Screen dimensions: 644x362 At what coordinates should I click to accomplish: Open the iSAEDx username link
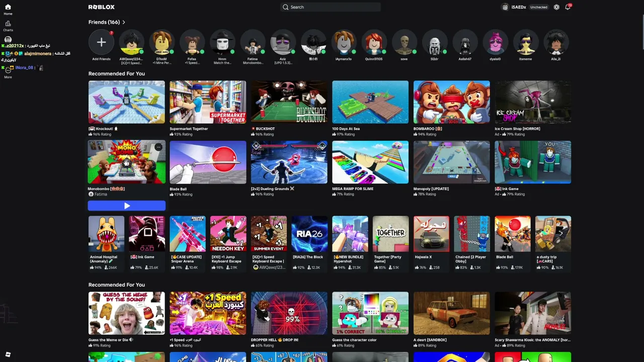(x=518, y=7)
